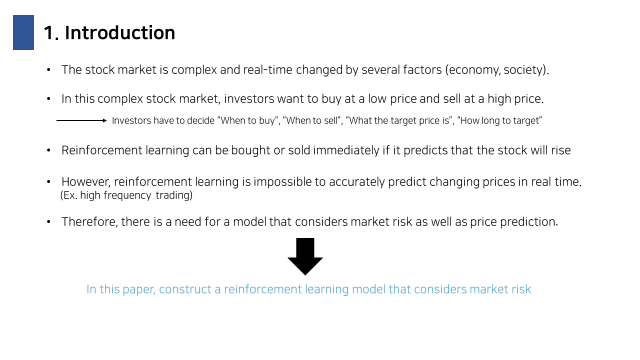Click the bullet dot before 'However, reinforcement'
Image resolution: width=640 pixels, height=360 pixels.
click(x=49, y=182)
